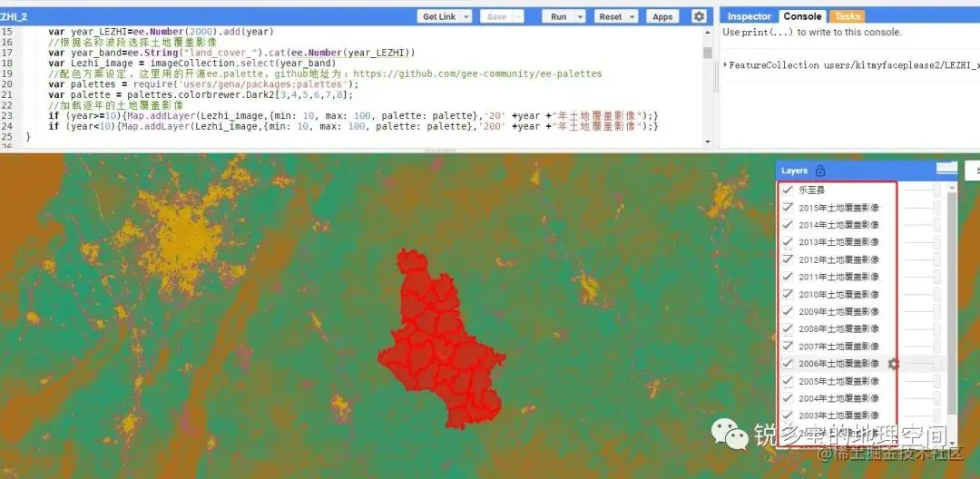Hide the 2012年土地覆盖影像 layer

tap(788, 259)
